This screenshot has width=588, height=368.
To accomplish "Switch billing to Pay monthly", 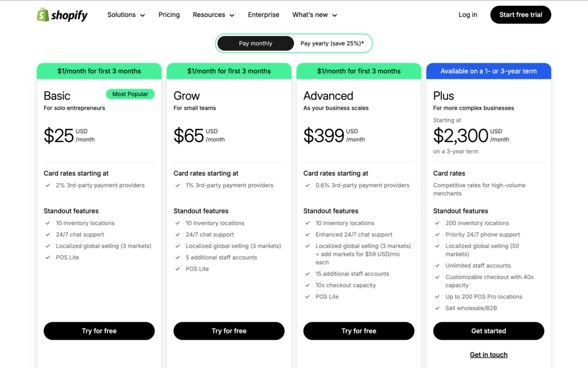I will click(x=256, y=43).
